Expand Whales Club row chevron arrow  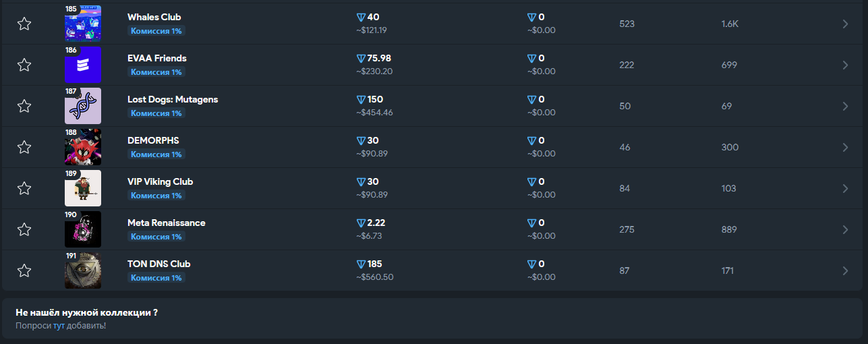[x=846, y=24]
